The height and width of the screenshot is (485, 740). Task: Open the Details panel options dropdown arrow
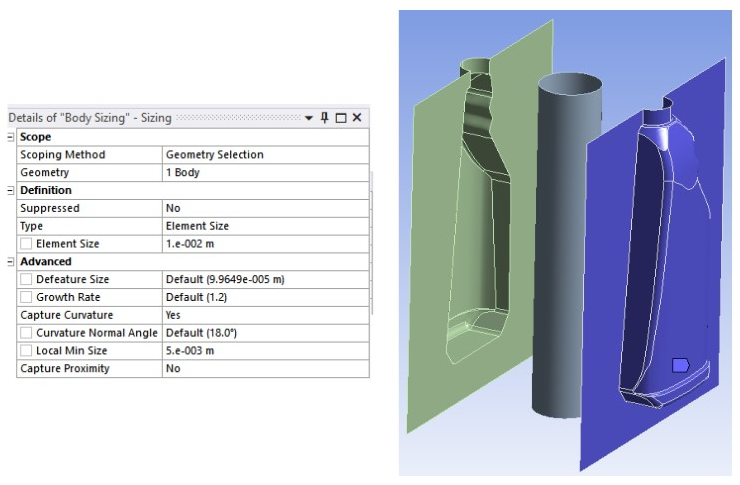click(309, 118)
